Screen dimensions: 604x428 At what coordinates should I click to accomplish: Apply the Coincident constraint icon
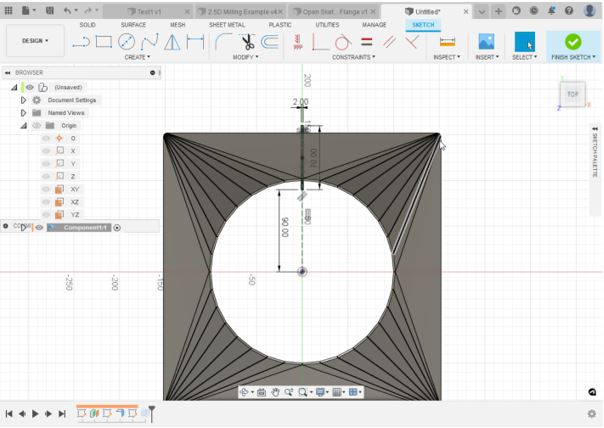pyautogui.click(x=412, y=42)
